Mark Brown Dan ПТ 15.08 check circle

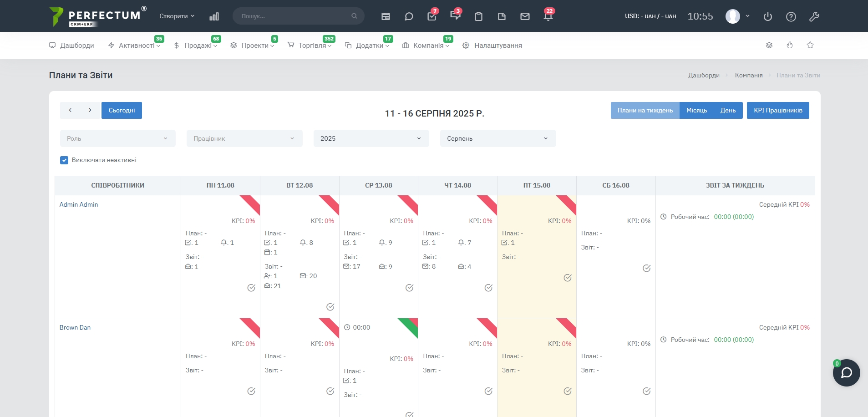click(568, 391)
